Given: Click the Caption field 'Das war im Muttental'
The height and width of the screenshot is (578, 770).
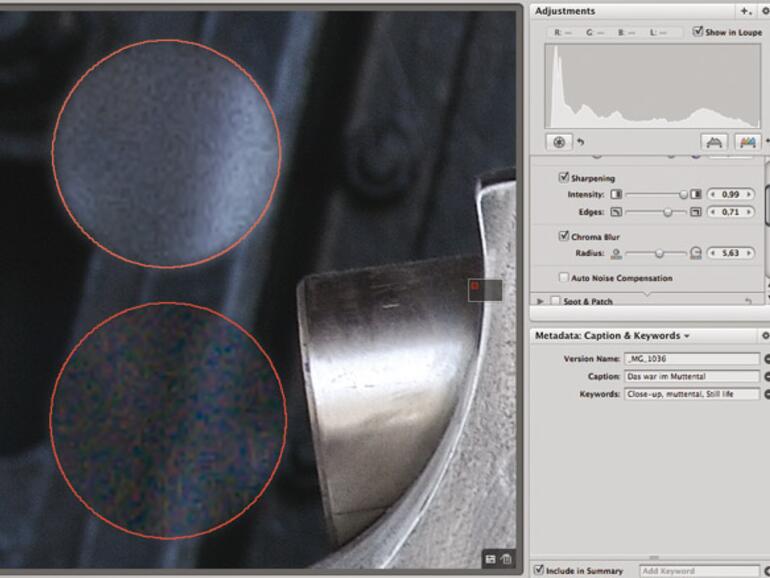Looking at the screenshot, I should [692, 377].
